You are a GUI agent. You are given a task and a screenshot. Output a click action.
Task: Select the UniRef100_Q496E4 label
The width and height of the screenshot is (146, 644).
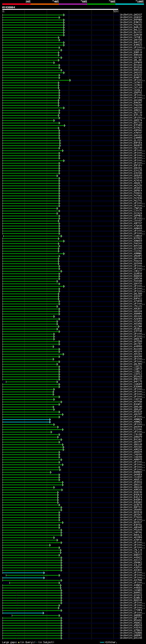[x=131, y=474]
